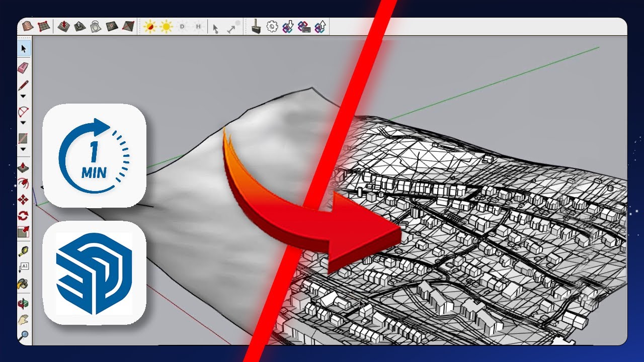Viewport: 644px width, 362px height.
Task: Activate the Sandbox Smoove tool
Action: [63, 27]
